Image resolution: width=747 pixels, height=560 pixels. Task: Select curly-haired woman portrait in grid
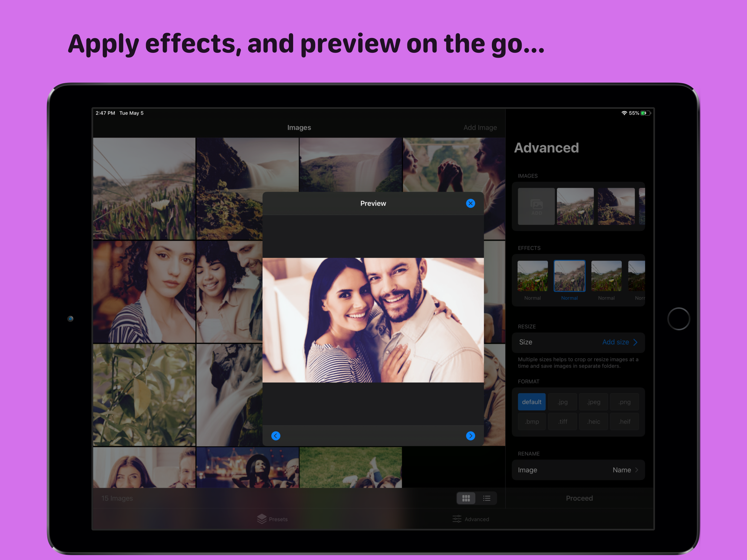pos(144,292)
